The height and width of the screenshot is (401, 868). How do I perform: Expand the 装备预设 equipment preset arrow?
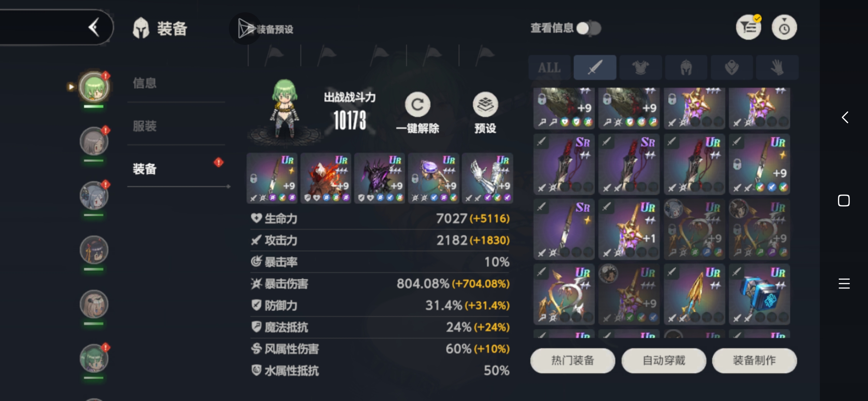click(x=245, y=29)
